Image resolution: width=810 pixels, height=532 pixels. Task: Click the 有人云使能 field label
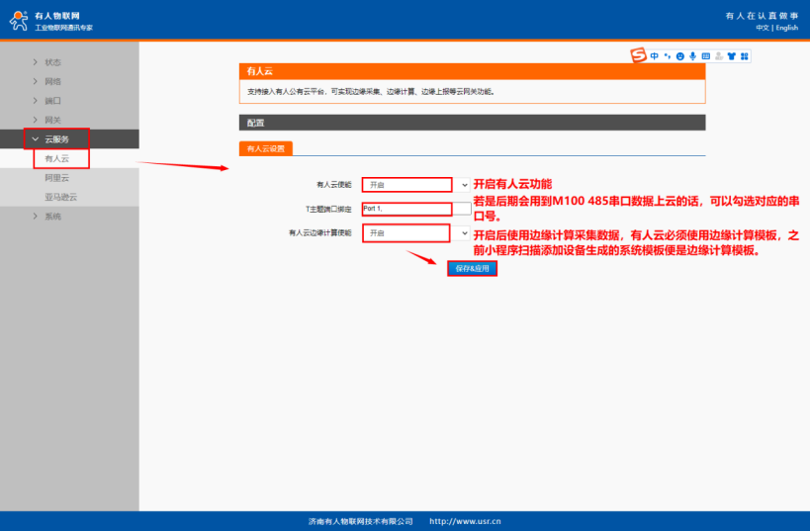tap(333, 184)
